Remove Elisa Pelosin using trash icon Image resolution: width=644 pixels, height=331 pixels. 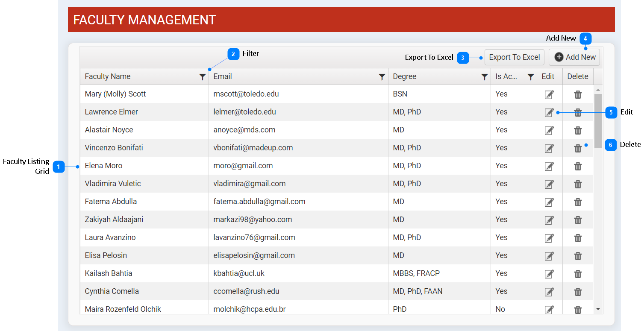click(x=578, y=256)
